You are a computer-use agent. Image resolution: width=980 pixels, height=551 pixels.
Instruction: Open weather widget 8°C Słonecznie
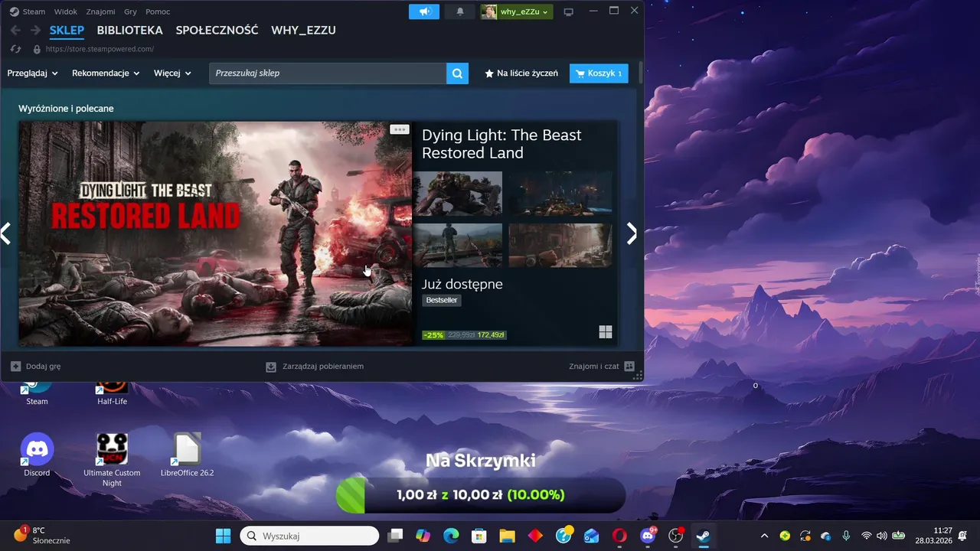point(42,535)
